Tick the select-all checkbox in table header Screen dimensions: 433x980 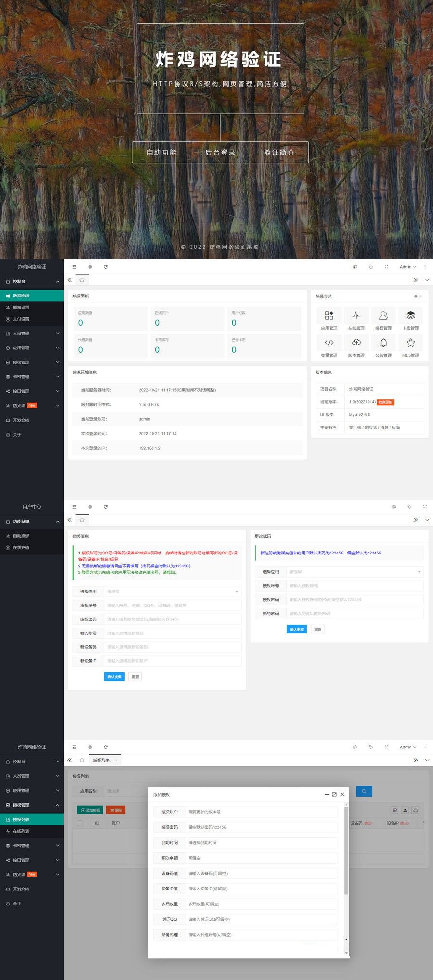(80, 823)
